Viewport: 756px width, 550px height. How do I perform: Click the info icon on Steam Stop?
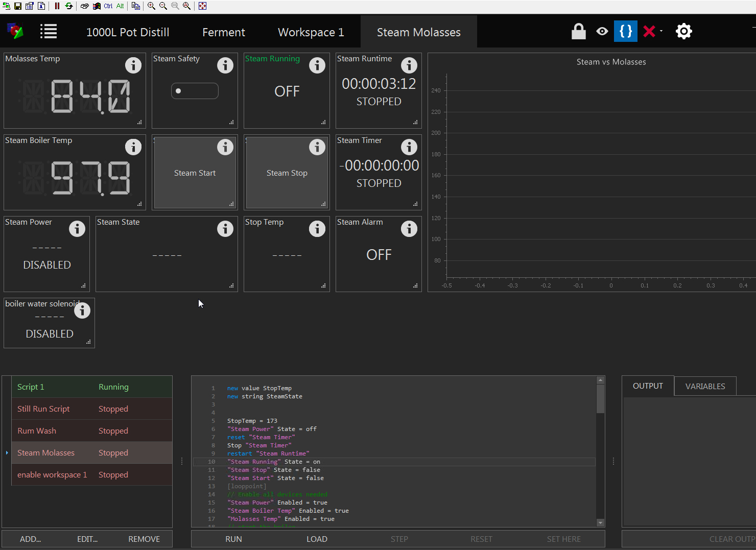tap(317, 147)
